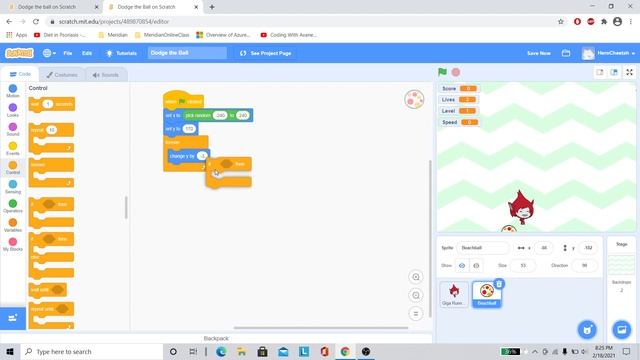This screenshot has width=640, height=360.
Task: Open My Stuff folder icon
Action: coord(566,53)
